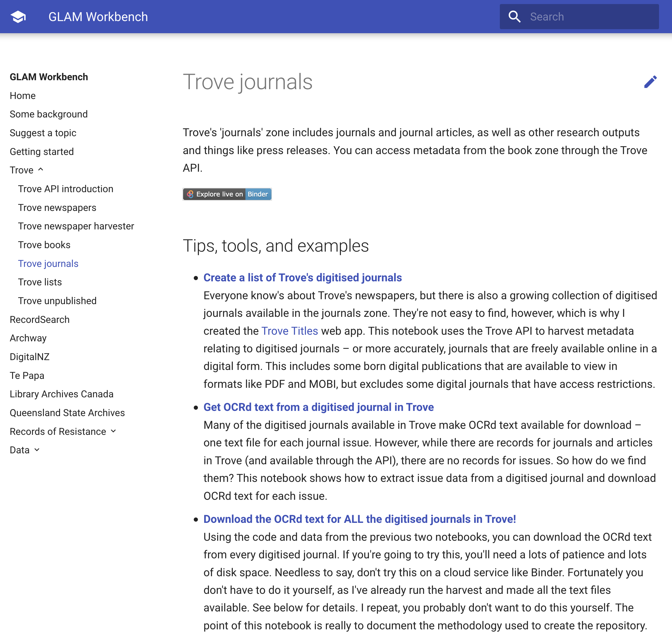Click the graduation cap logo icon
Screen dimensions: 672x640
click(18, 17)
